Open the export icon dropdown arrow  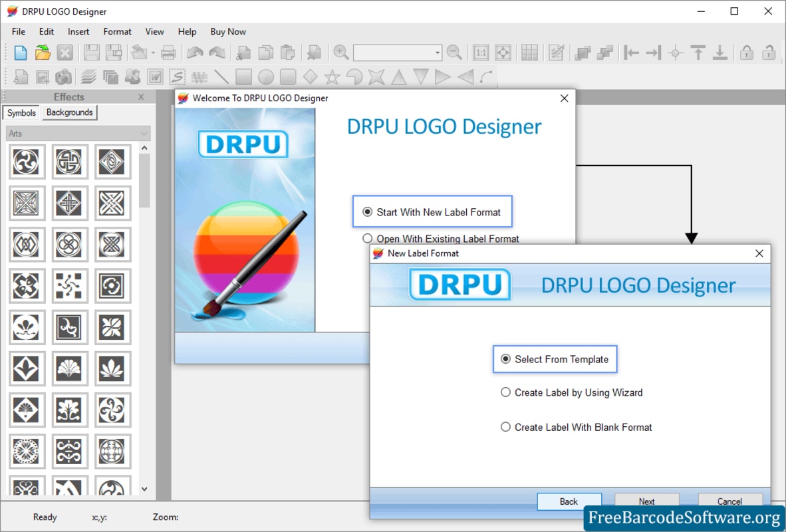[x=153, y=53]
